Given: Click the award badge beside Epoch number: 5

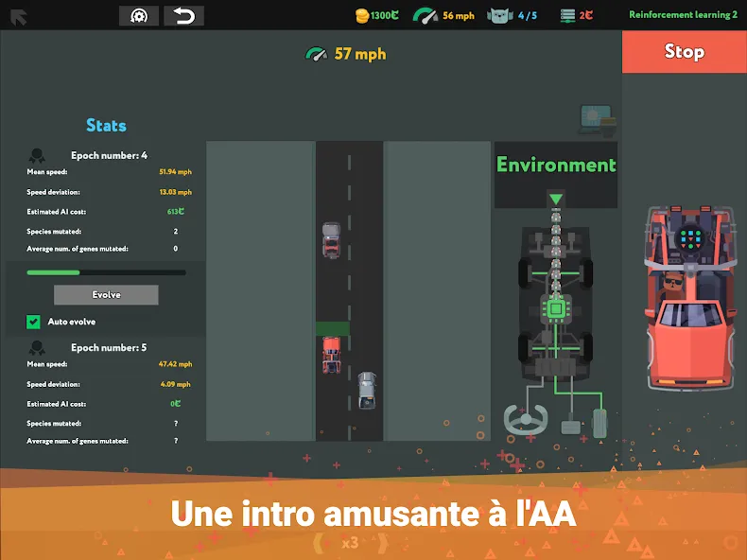Looking at the screenshot, I should coord(37,348).
